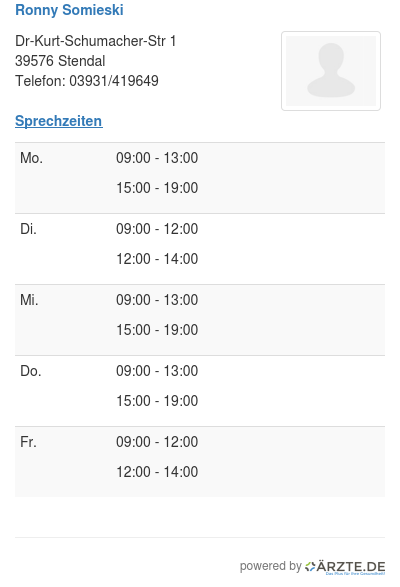This screenshot has width=400, height=587.
Task: Click the Dr-Kurt-Schumacher-Str 1 address line
Action: [x=96, y=41]
